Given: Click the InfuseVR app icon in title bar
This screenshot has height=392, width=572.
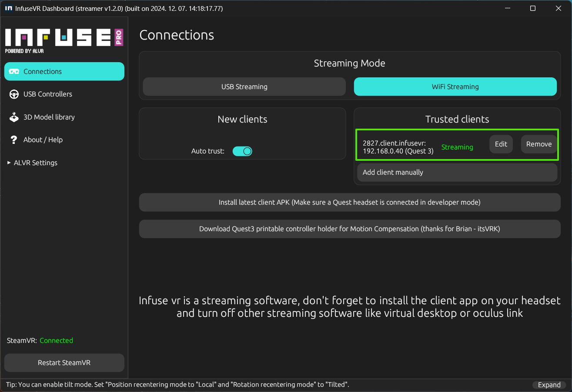Looking at the screenshot, I should click(8, 8).
